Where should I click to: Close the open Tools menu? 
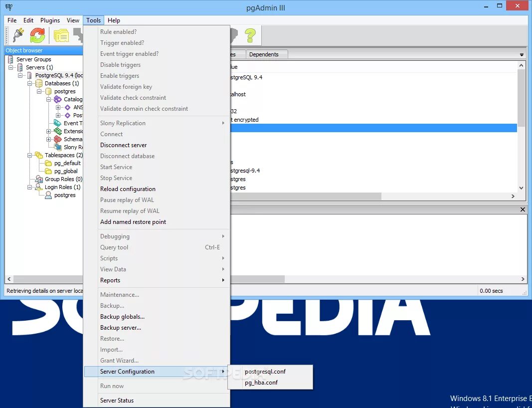(x=93, y=20)
